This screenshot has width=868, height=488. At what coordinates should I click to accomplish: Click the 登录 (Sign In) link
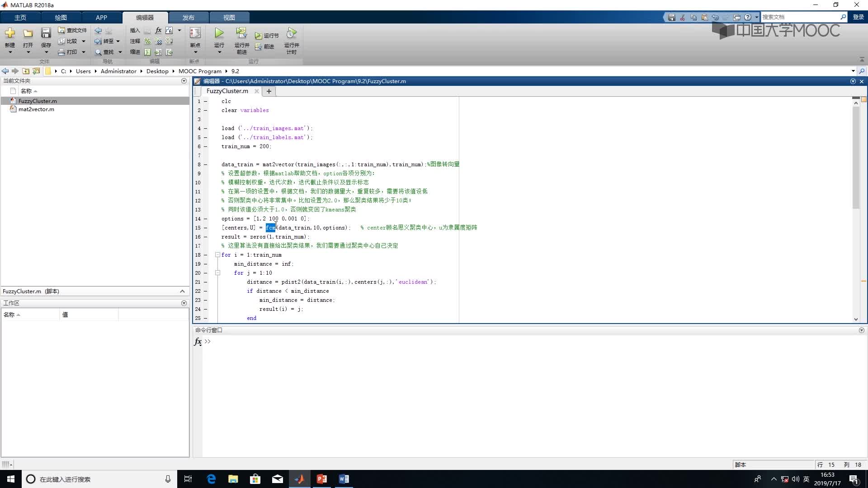click(x=858, y=17)
